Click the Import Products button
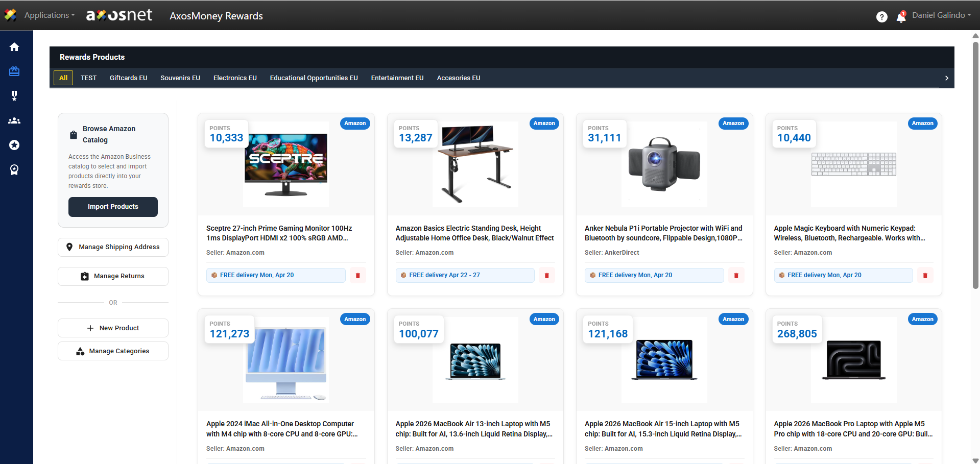The image size is (980, 464). 113,207
